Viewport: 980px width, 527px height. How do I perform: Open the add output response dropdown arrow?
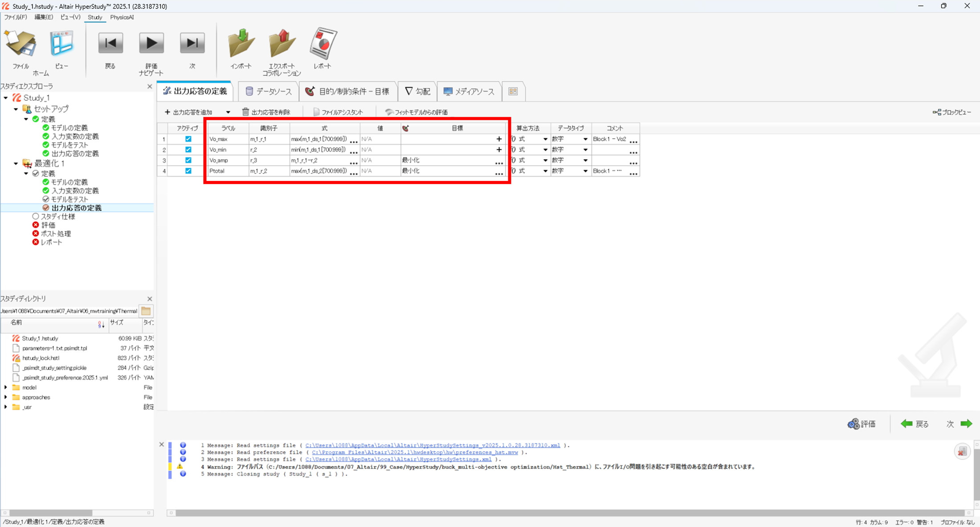[x=228, y=112]
